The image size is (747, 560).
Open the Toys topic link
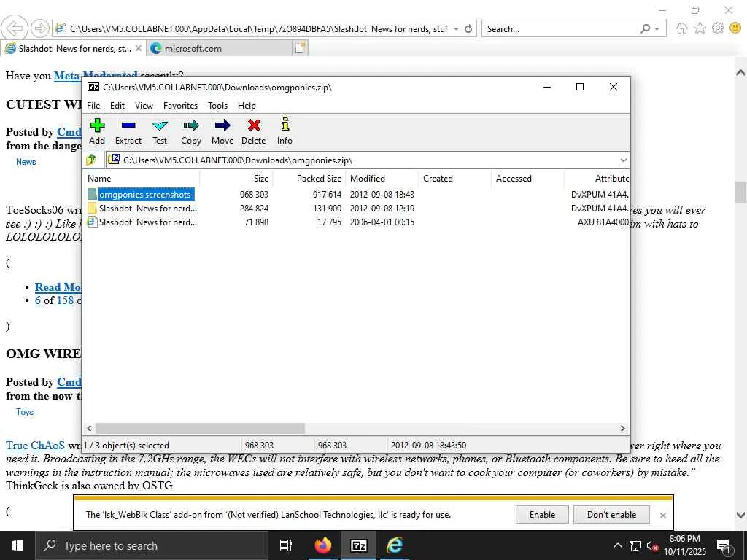[x=25, y=412]
